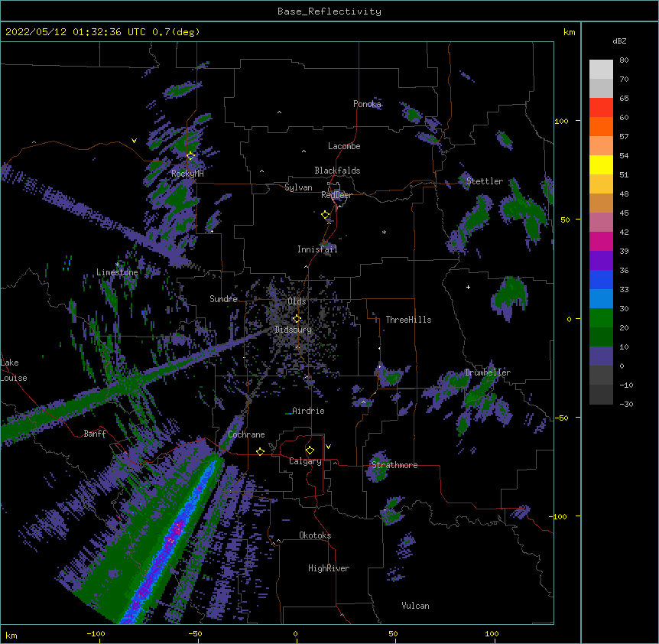Click the km unit label at top right

(569, 32)
